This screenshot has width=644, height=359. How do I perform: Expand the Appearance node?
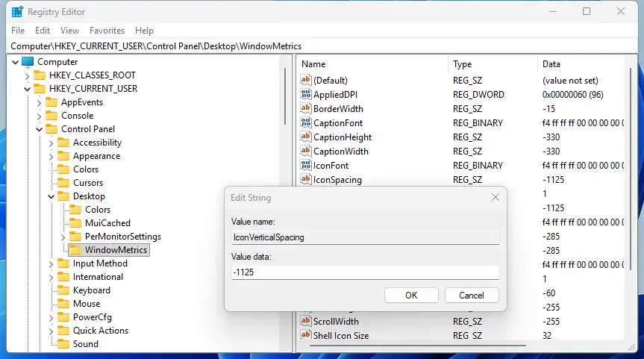click(x=51, y=157)
